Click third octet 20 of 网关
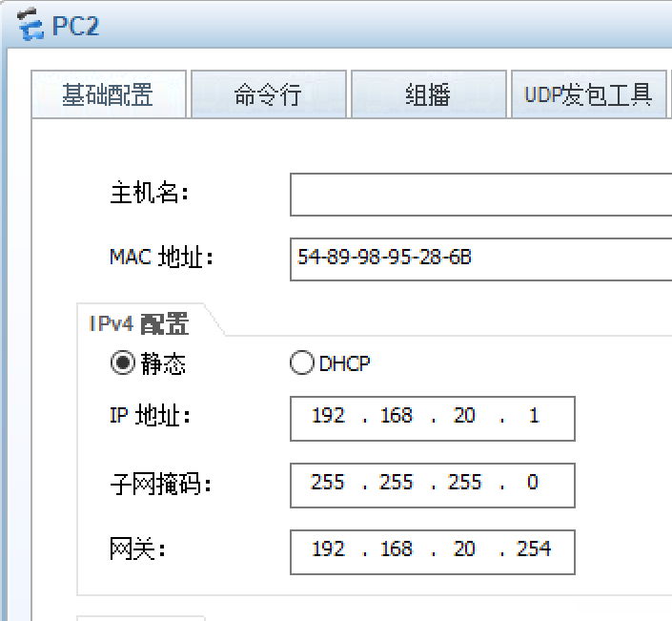The height and width of the screenshot is (621, 672). (x=464, y=549)
